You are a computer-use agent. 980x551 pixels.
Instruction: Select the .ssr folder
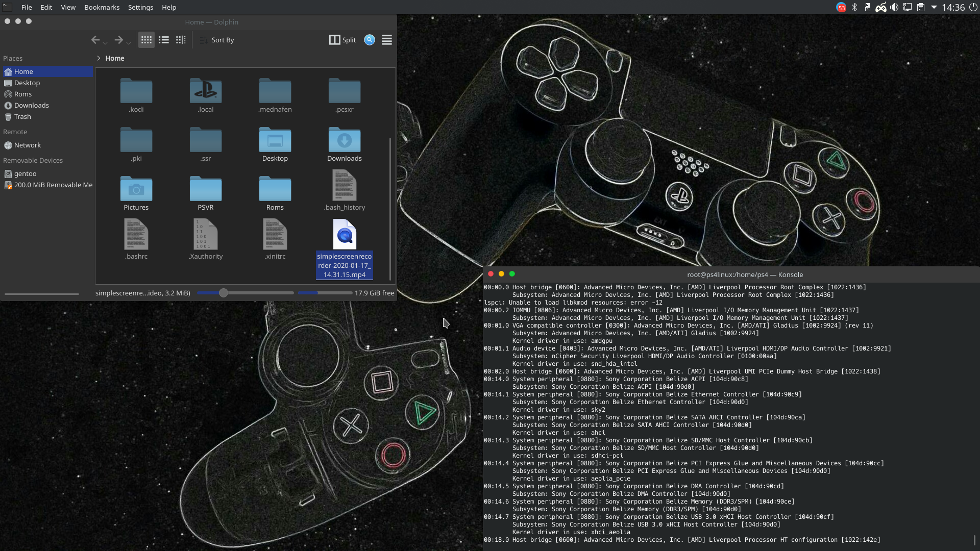[x=206, y=144]
